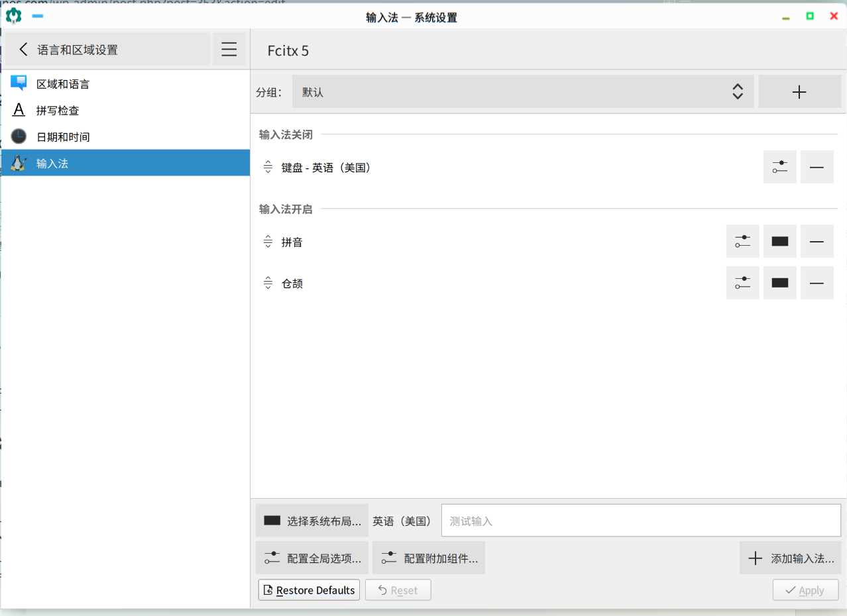Screen dimensions: 847x616
Task: Click the 添加输入法 button
Action: (791, 558)
